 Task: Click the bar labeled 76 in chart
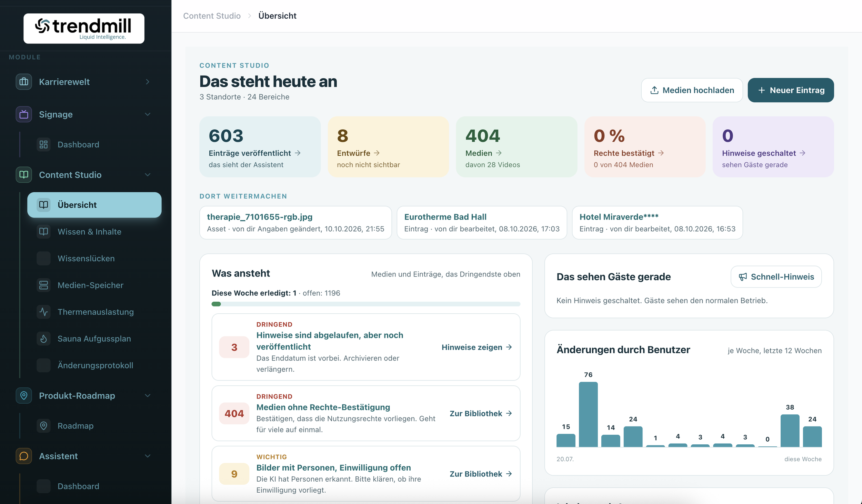(x=588, y=414)
